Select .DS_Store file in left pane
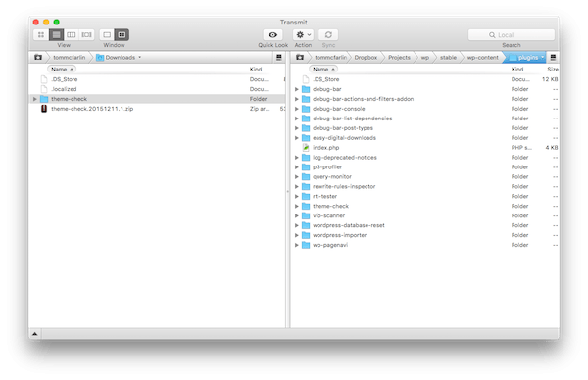Viewport: 588px width, 380px height. click(x=64, y=79)
